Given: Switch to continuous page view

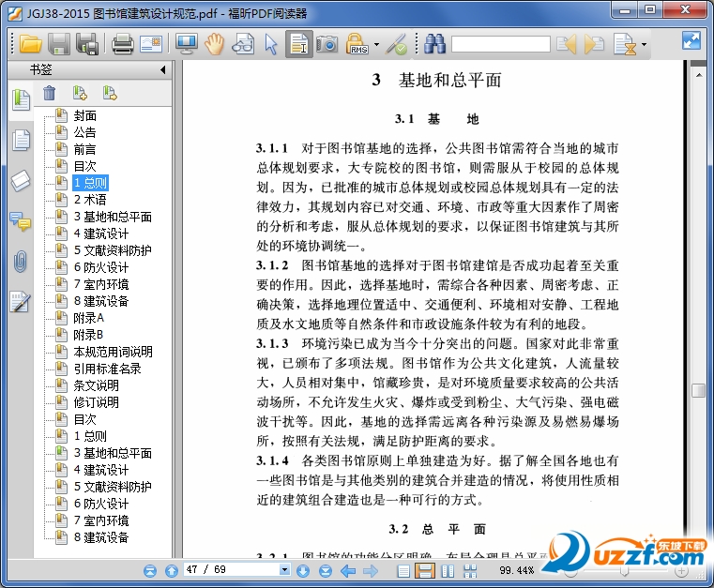Looking at the screenshot, I should (425, 571).
